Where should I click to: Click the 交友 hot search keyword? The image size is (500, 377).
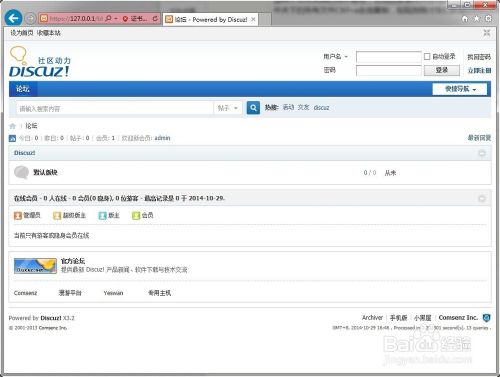[303, 107]
